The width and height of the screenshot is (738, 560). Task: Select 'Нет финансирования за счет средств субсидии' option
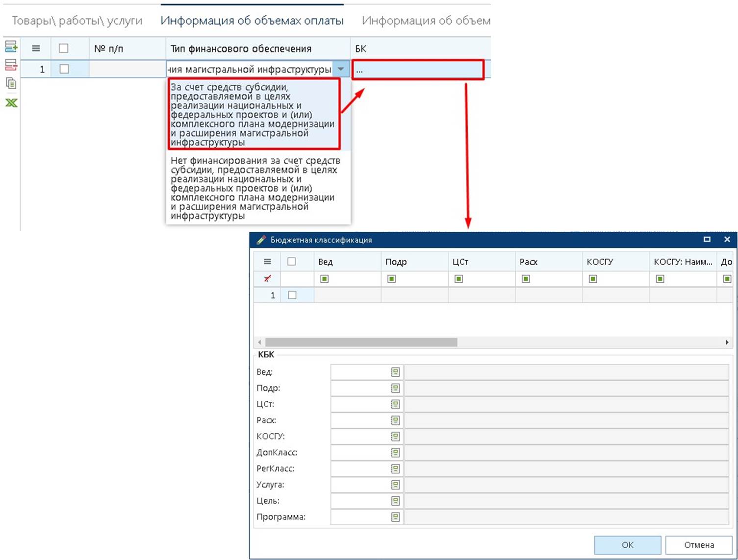click(258, 188)
